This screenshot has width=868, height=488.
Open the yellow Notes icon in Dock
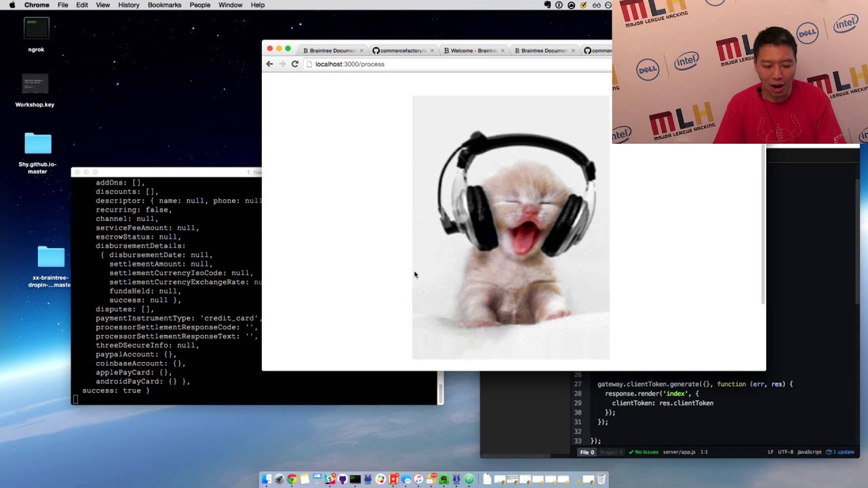coord(304,479)
